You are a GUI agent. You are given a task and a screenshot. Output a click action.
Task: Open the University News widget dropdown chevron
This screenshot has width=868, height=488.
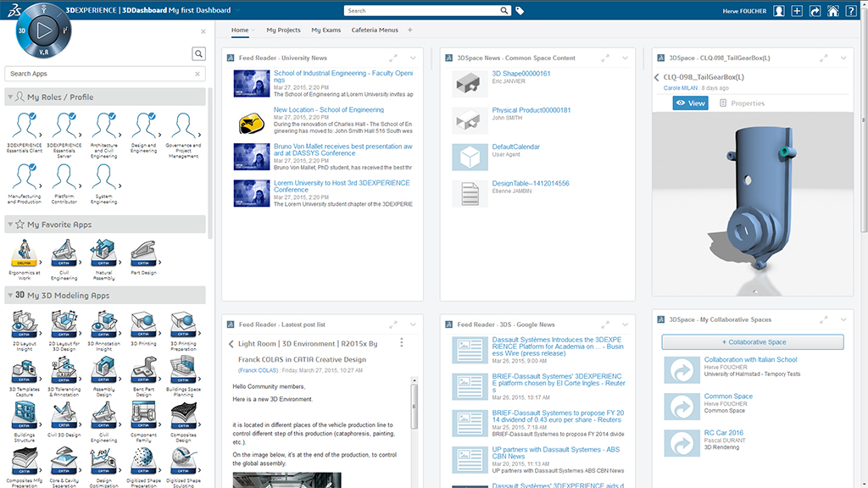coord(413,58)
